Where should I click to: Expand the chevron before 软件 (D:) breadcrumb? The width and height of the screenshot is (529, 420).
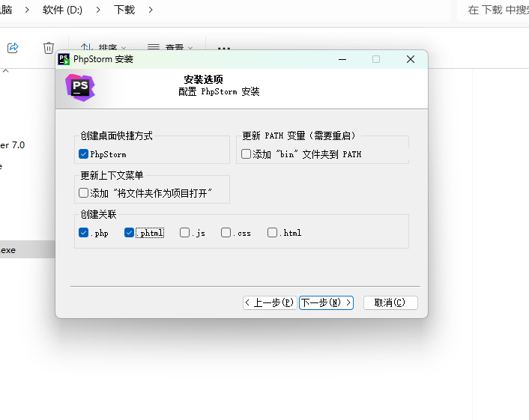27,10
